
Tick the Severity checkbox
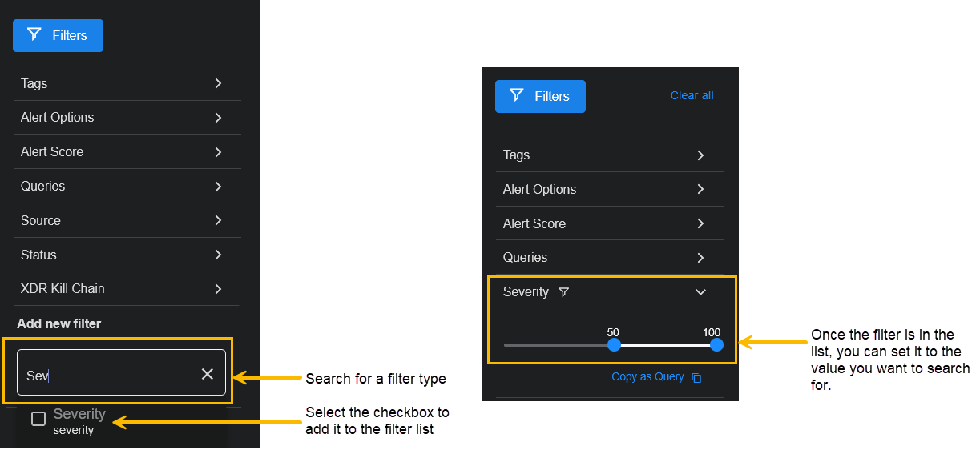click(x=38, y=419)
